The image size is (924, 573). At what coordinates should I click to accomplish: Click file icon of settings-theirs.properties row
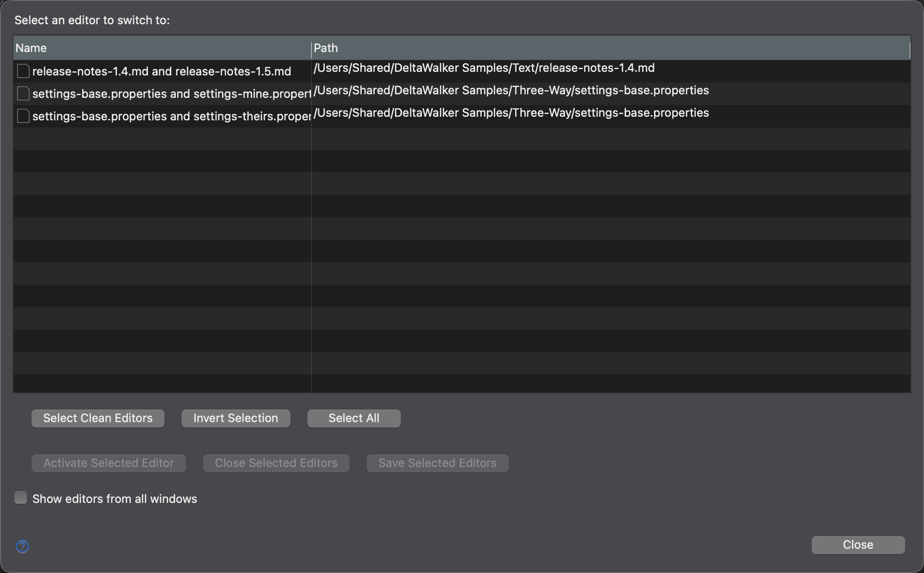click(23, 116)
